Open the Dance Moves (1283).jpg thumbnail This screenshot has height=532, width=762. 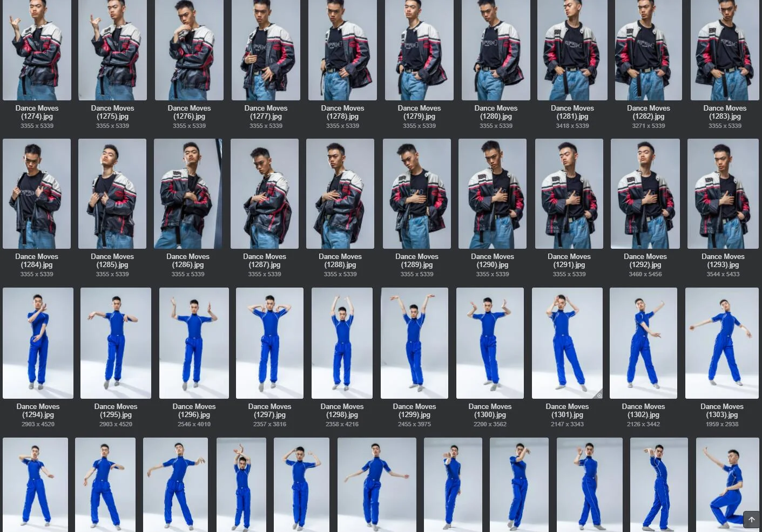(x=725, y=50)
